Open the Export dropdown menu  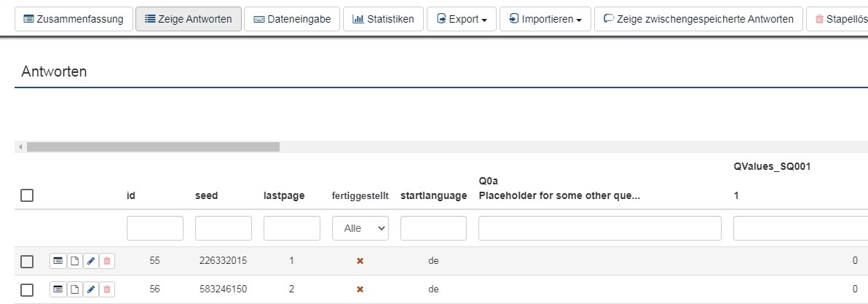pyautogui.click(x=461, y=19)
